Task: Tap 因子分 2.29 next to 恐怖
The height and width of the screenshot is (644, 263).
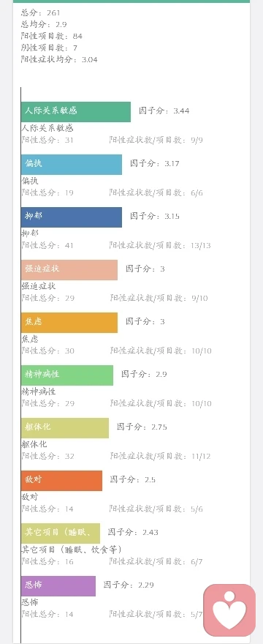Action: coord(129,585)
